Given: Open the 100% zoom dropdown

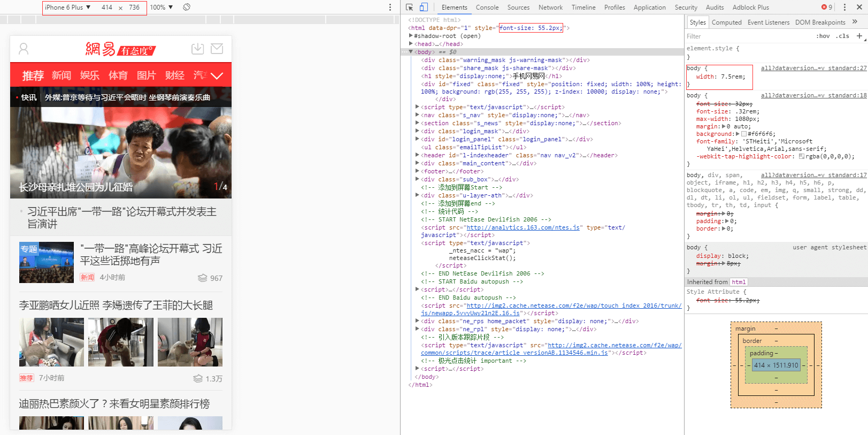Looking at the screenshot, I should click(x=162, y=7).
